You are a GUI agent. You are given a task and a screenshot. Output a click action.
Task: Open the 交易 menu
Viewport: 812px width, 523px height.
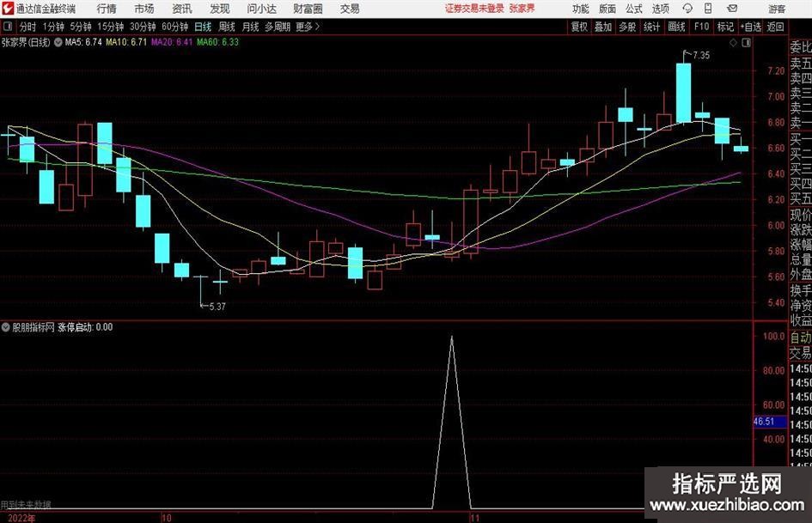click(350, 9)
